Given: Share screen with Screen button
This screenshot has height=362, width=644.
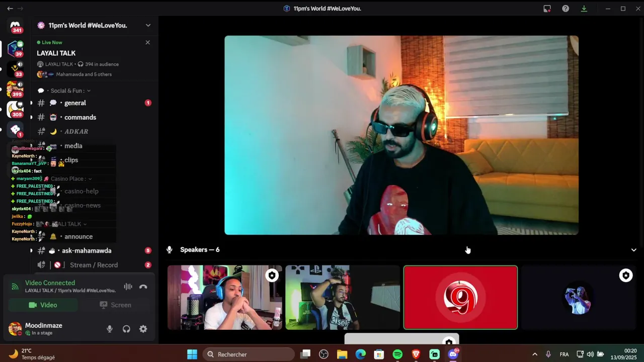Looking at the screenshot, I should (115, 305).
